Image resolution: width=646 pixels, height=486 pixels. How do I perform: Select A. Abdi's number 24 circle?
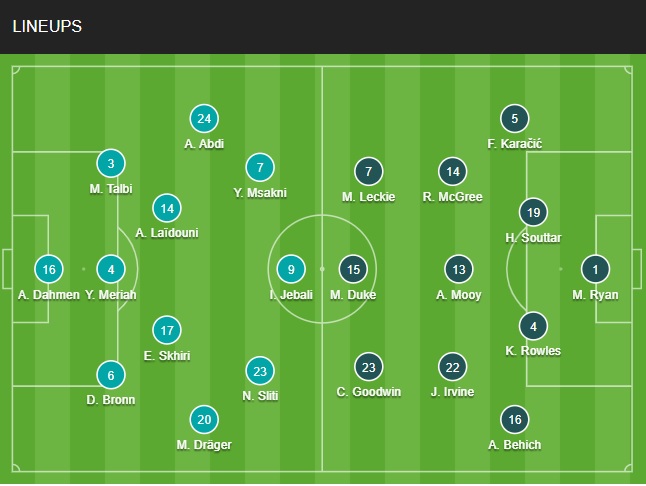point(204,118)
